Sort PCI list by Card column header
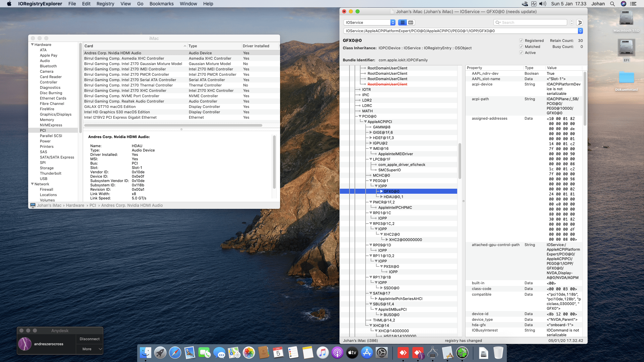The width and height of the screenshot is (644, 362). 135,46
